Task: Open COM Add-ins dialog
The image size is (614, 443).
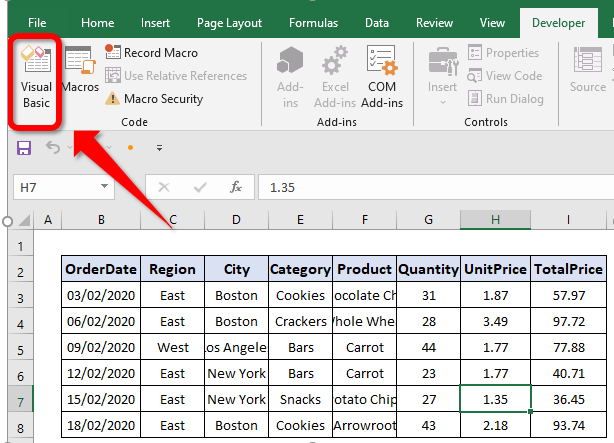Action: pyautogui.click(x=382, y=77)
